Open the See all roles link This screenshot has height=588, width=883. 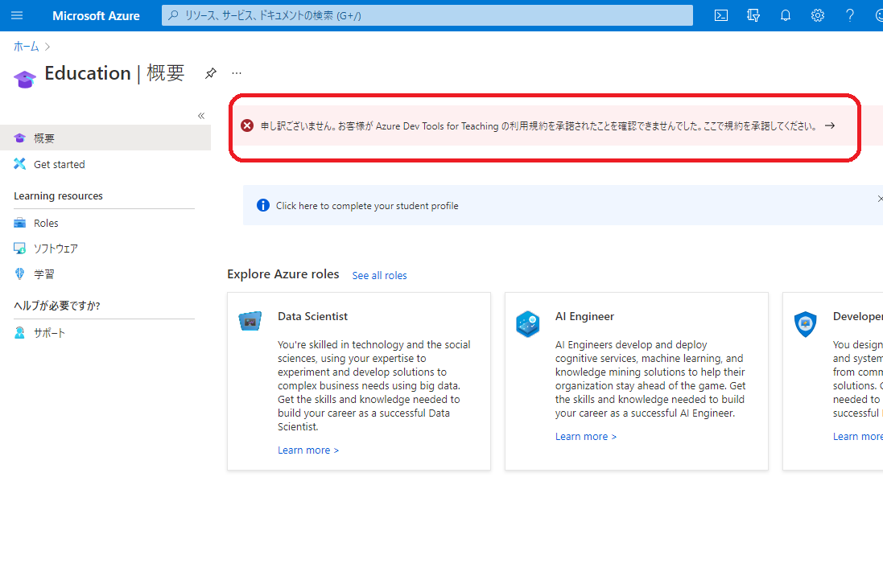380,276
